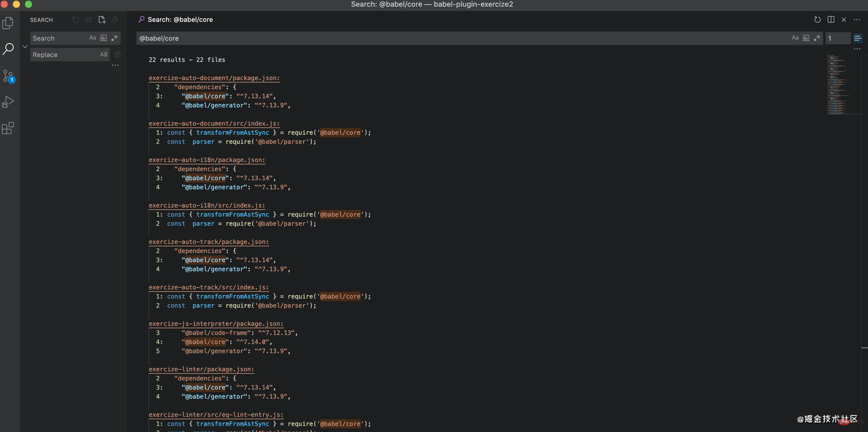Viewport: 868px width, 432px height.
Task: Click Open New Search Editor icon in sidebar
Action: click(x=102, y=20)
